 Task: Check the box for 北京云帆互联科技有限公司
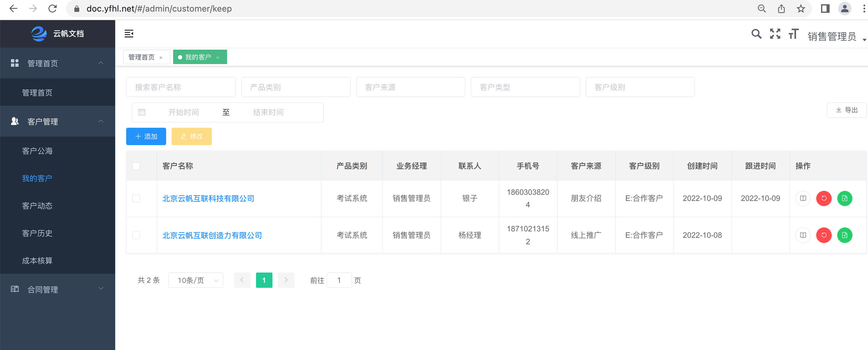coord(136,198)
